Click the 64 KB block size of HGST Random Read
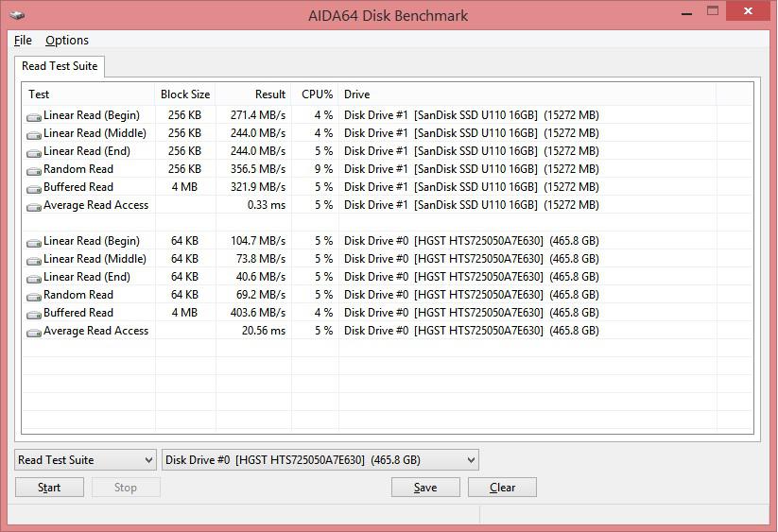Viewport: 778px width, 532px height. pyautogui.click(x=184, y=295)
